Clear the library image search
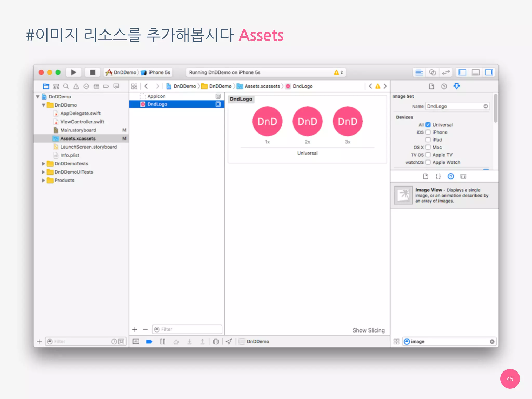Image resolution: width=532 pixels, height=399 pixels. 492,342
